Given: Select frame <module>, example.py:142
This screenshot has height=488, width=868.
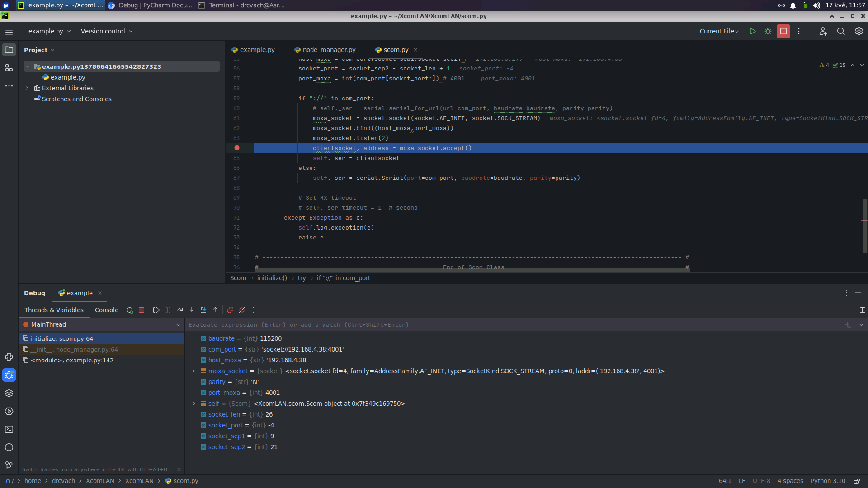Looking at the screenshot, I should 102,360.
